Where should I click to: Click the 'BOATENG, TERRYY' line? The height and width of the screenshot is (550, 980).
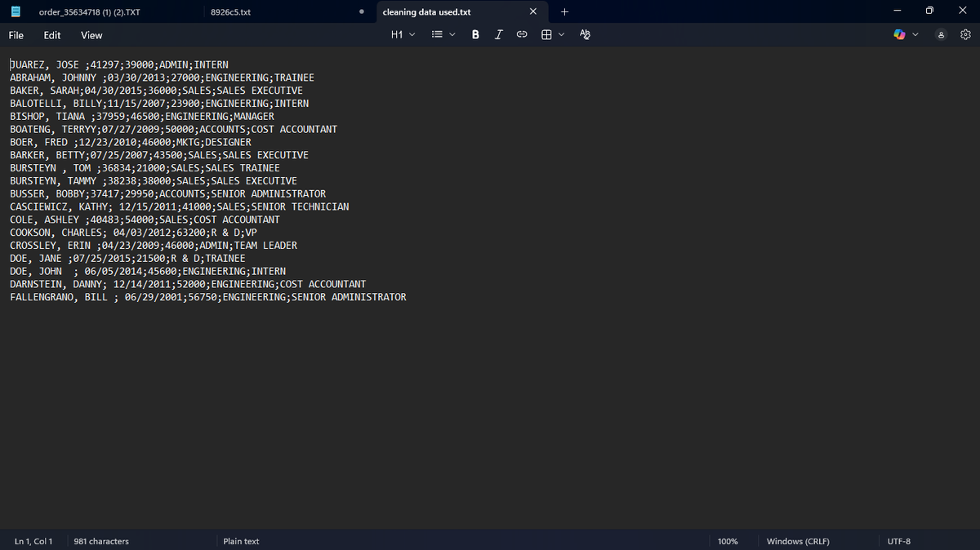(173, 129)
